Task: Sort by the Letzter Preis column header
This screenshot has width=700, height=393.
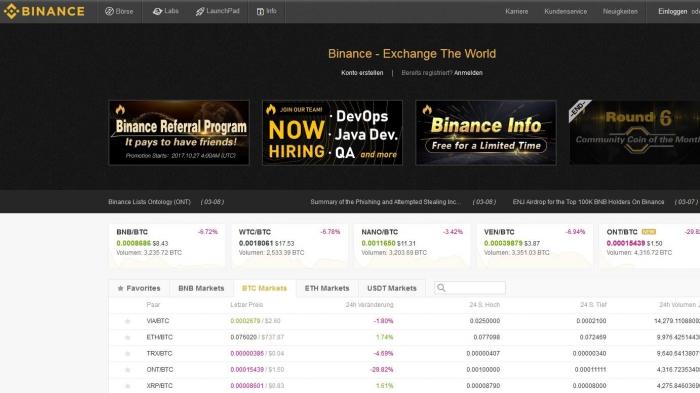Action: (246, 305)
